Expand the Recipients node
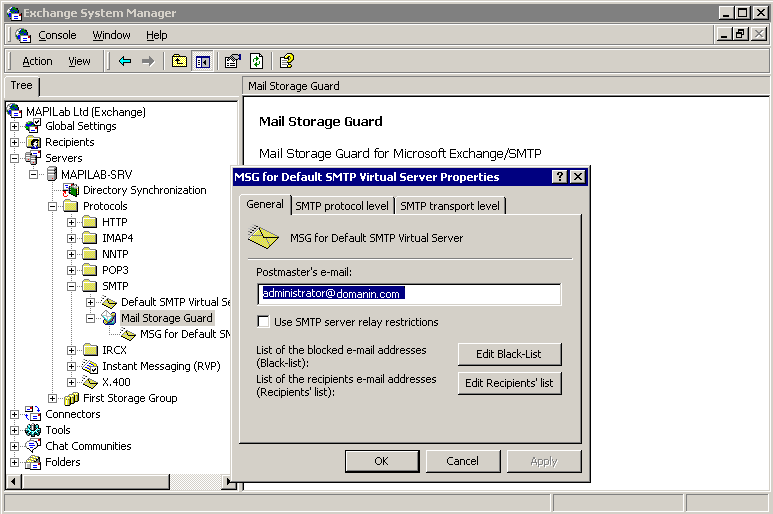Screen dimensions: 773x514 15,142
